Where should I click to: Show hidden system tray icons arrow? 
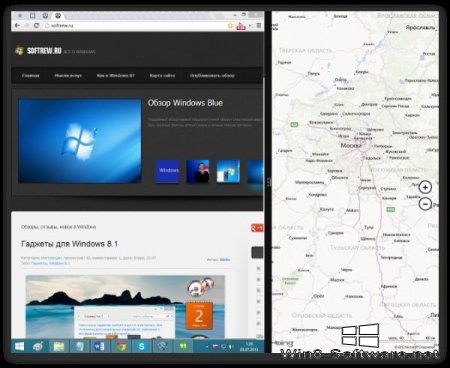[x=207, y=347]
